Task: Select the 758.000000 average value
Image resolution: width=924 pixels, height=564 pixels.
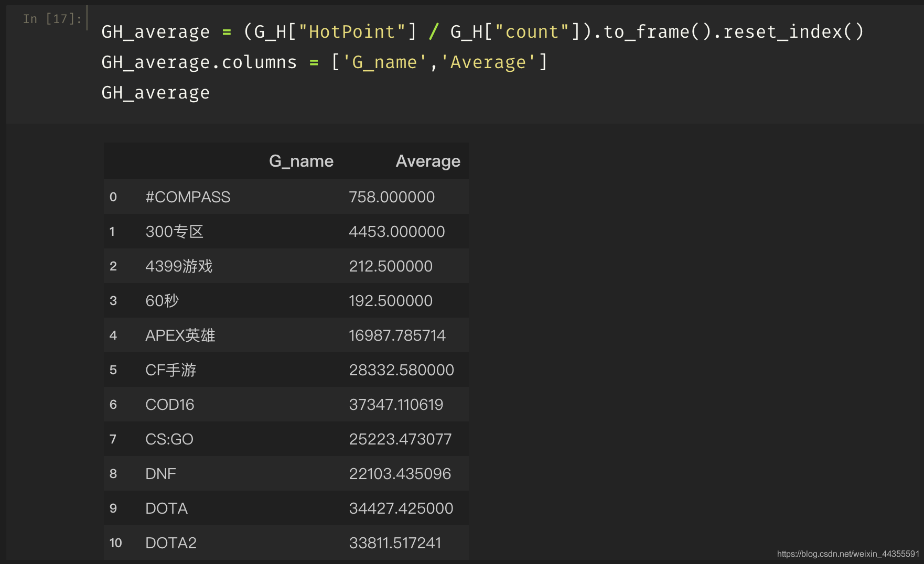Action: click(x=392, y=197)
